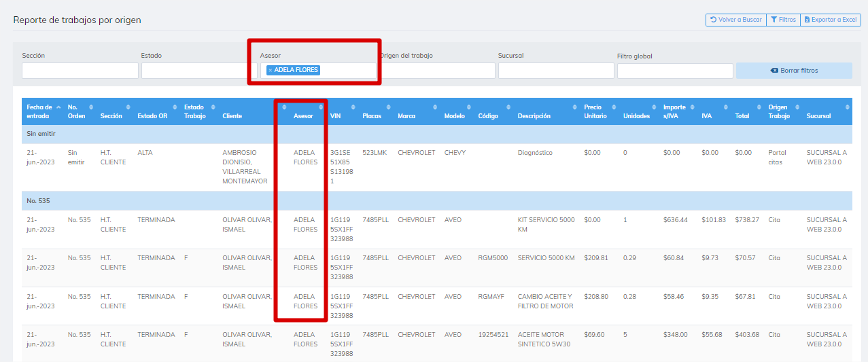
Task: Sort by Sucursal column header
Action: [x=827, y=111]
